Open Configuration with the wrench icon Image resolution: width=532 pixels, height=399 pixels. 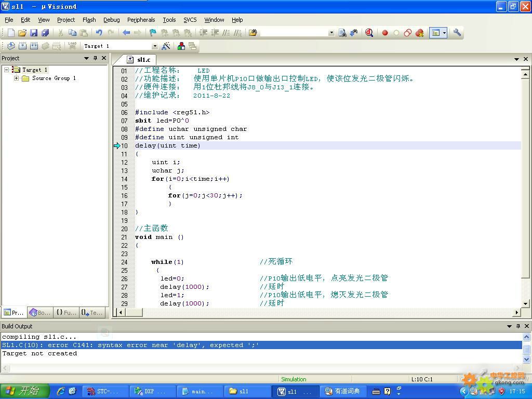(x=457, y=33)
